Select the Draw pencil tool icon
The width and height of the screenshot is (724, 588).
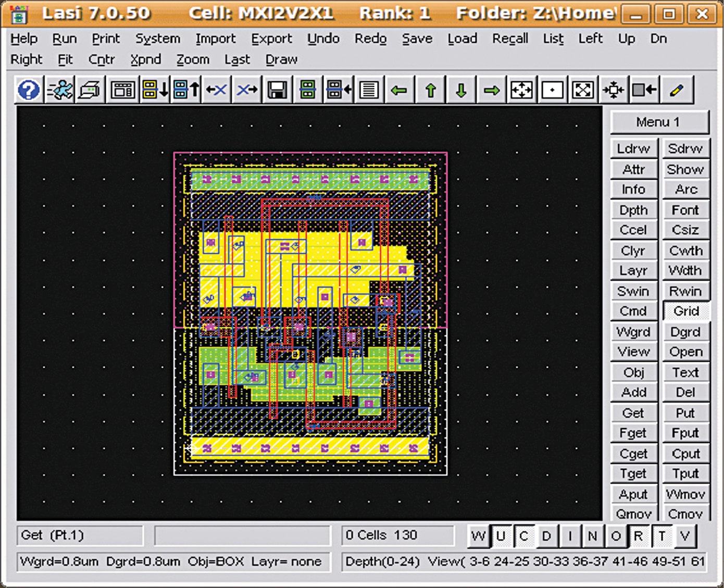[x=677, y=89]
